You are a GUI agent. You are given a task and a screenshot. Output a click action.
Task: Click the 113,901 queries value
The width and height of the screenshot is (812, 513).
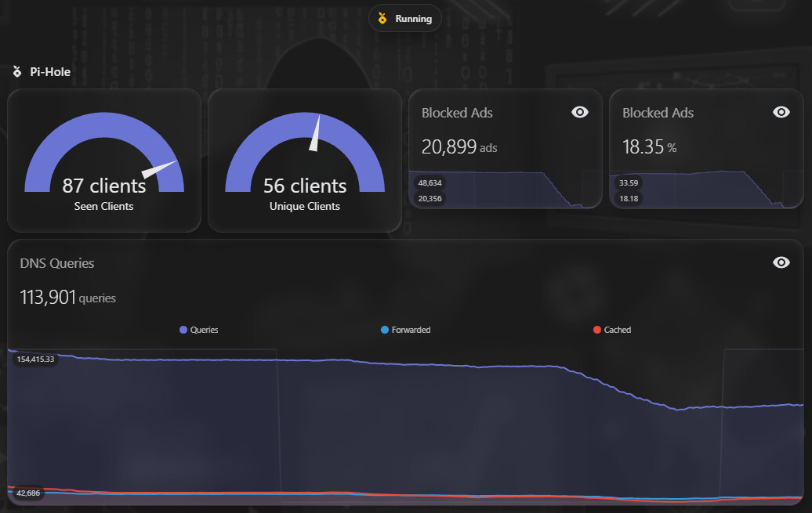[68, 298]
